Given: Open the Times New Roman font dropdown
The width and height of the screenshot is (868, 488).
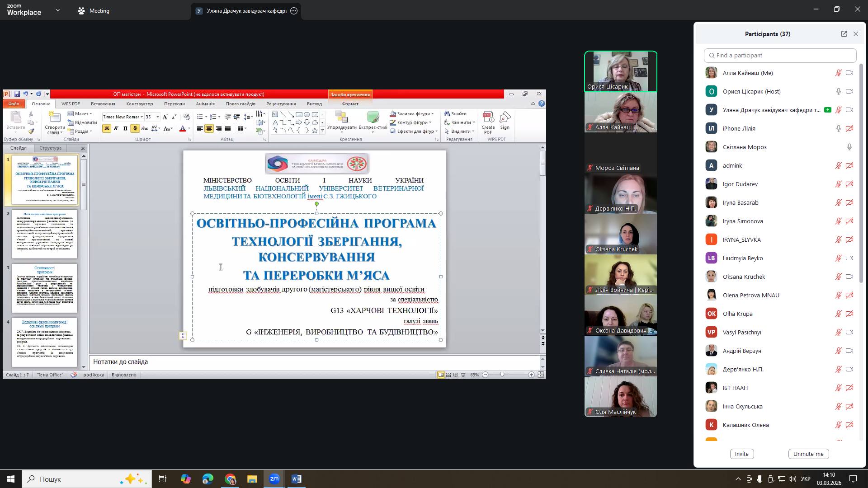Looking at the screenshot, I should coord(142,117).
